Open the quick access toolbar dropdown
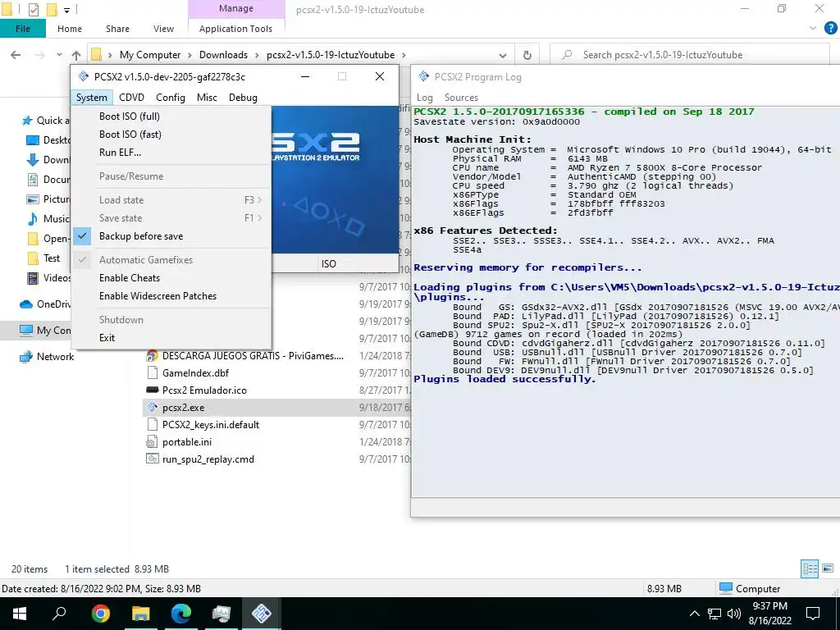 pyautogui.click(x=67, y=10)
